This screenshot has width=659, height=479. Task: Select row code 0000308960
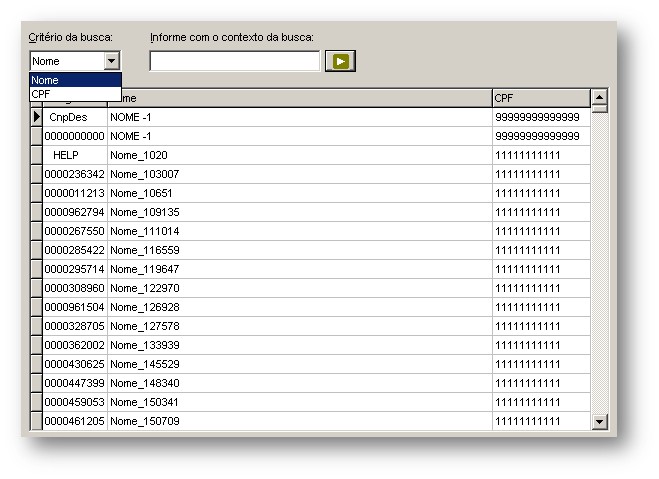75,288
